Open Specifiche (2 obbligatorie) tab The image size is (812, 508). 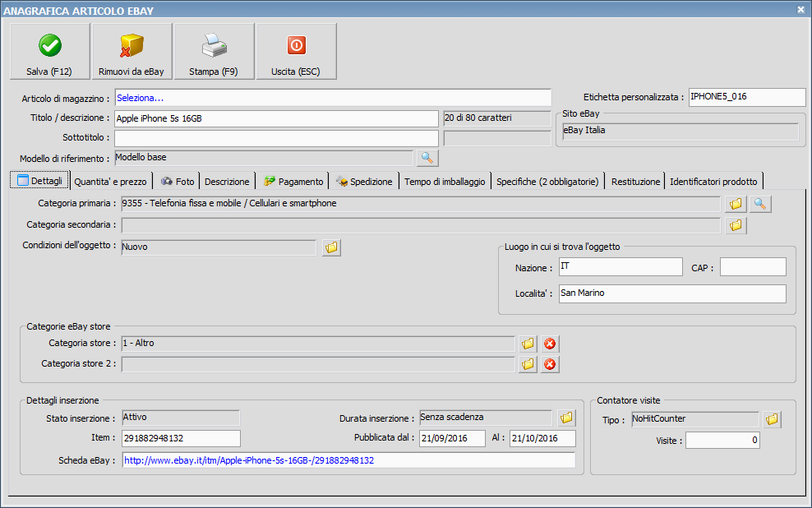click(547, 182)
